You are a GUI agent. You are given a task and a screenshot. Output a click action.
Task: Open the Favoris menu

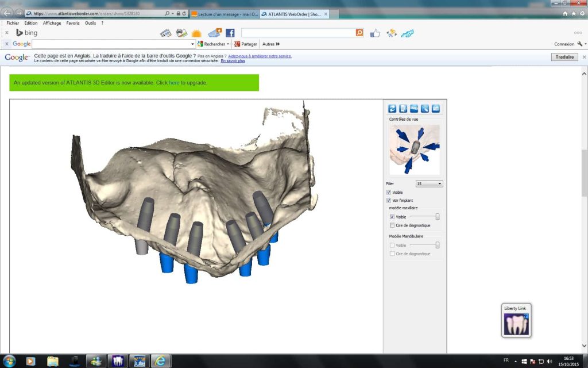pyautogui.click(x=73, y=23)
